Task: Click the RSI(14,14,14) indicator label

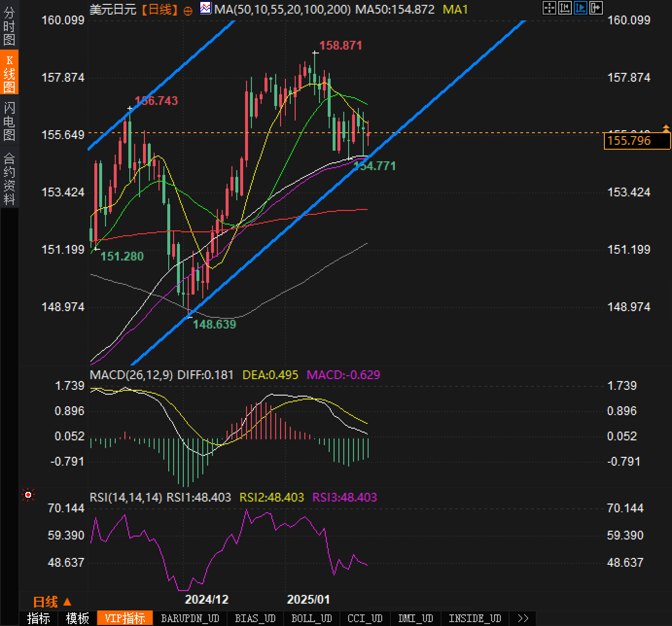Action: pyautogui.click(x=126, y=497)
